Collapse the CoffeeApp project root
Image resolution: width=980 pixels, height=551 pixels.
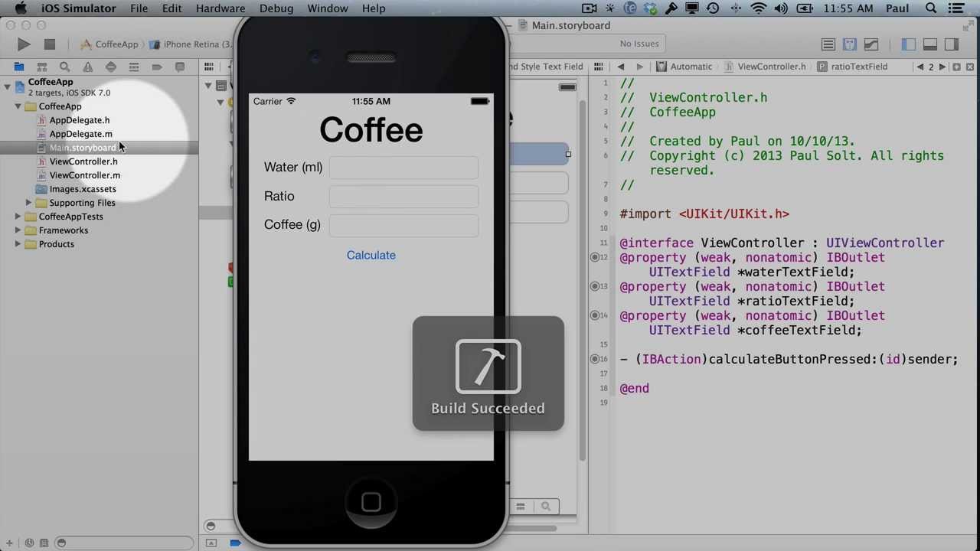7,86
